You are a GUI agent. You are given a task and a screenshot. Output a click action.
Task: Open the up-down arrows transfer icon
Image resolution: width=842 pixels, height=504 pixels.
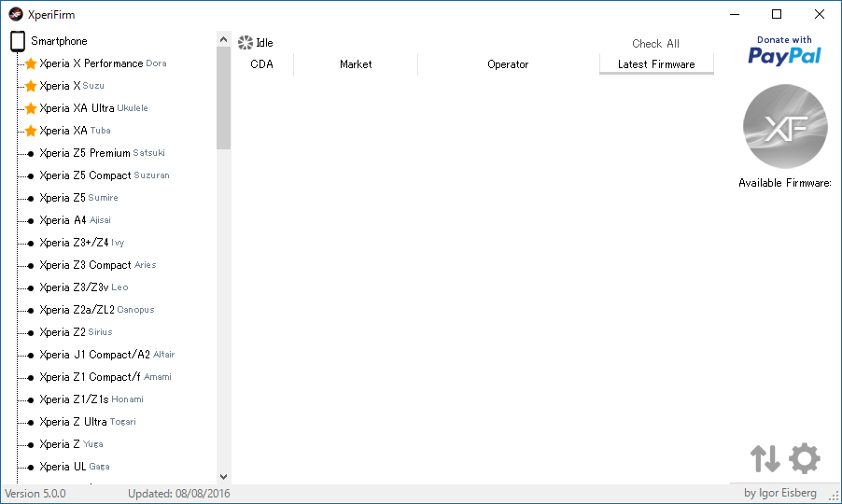pos(765,458)
